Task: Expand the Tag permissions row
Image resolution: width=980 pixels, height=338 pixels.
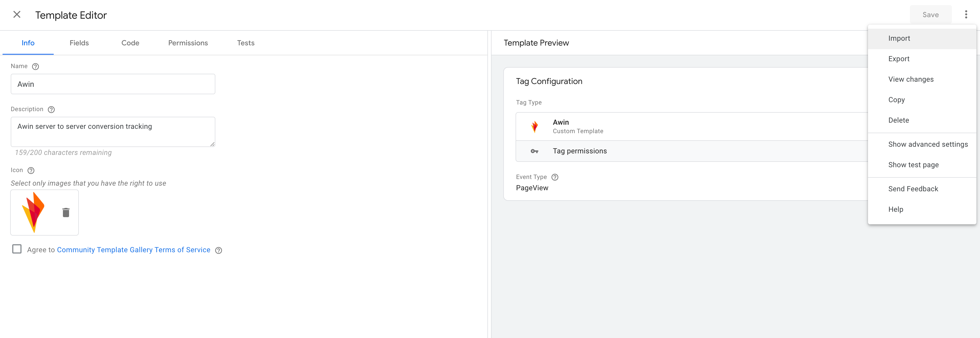Action: coord(692,151)
